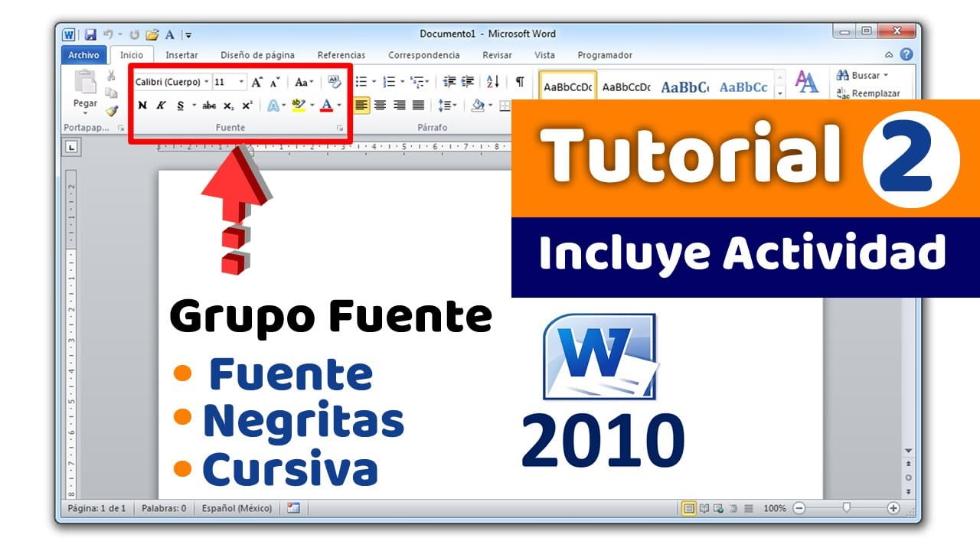Decrease font size with the Shrink Font icon
The image size is (980, 551).
[275, 82]
